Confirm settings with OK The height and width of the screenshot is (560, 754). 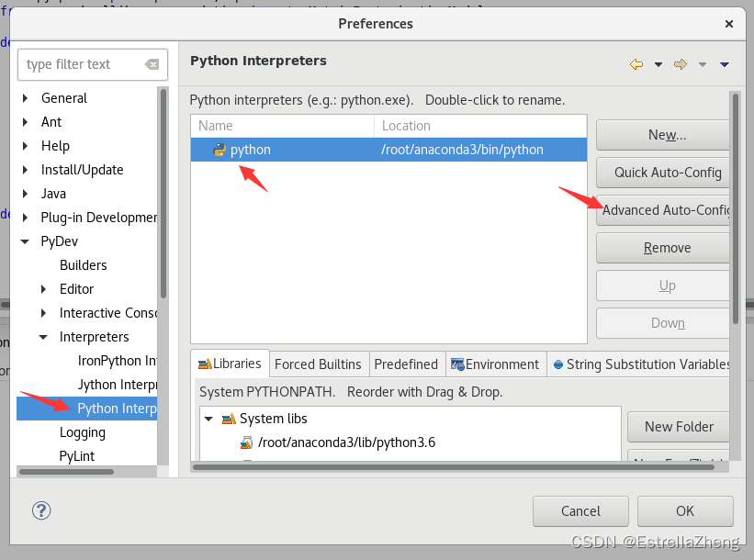tap(684, 511)
